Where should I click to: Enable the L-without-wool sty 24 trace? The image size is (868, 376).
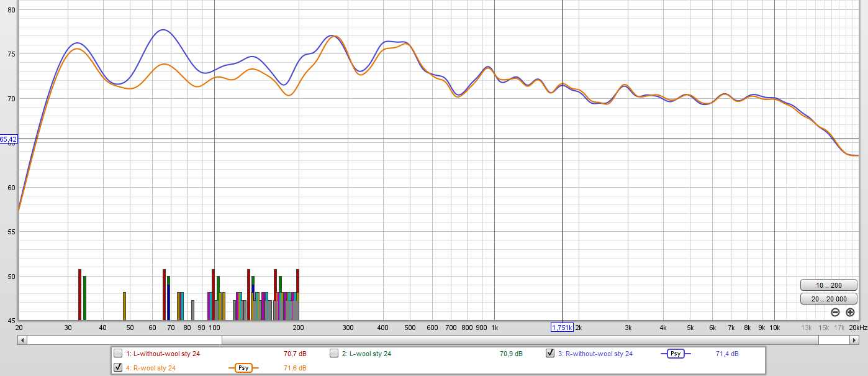point(118,354)
